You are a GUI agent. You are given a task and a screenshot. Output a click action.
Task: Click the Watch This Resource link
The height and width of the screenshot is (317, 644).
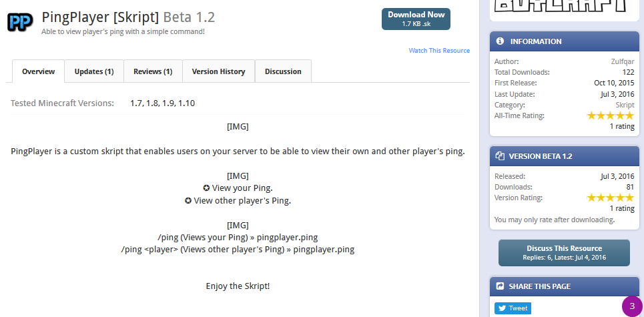point(439,51)
